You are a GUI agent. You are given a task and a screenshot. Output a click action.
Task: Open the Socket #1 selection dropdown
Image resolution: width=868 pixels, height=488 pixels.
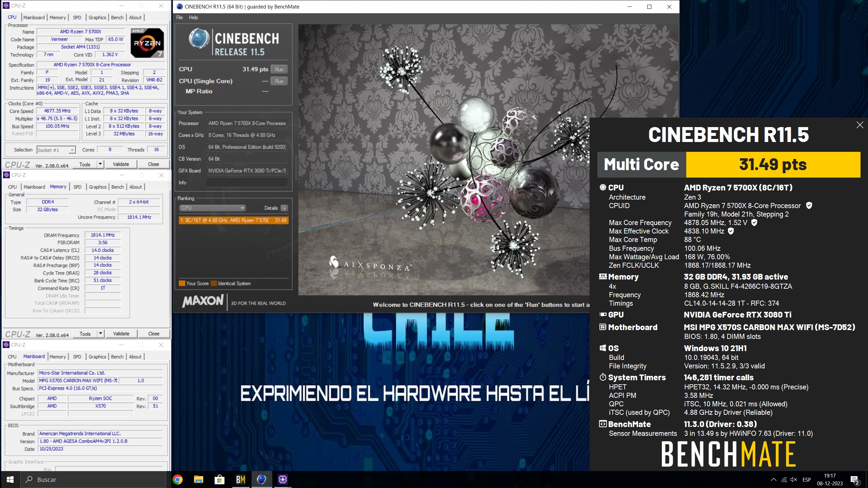[56, 150]
